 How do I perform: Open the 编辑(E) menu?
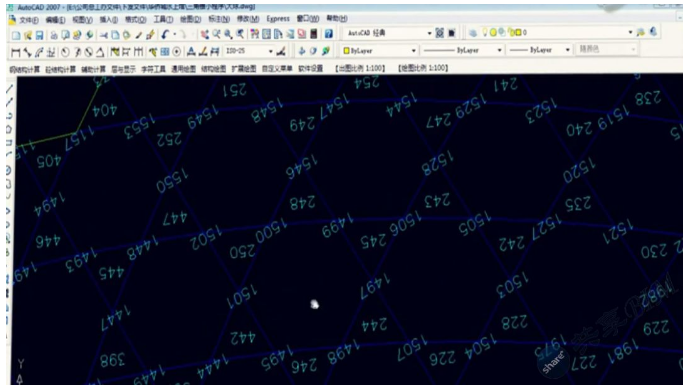point(55,20)
